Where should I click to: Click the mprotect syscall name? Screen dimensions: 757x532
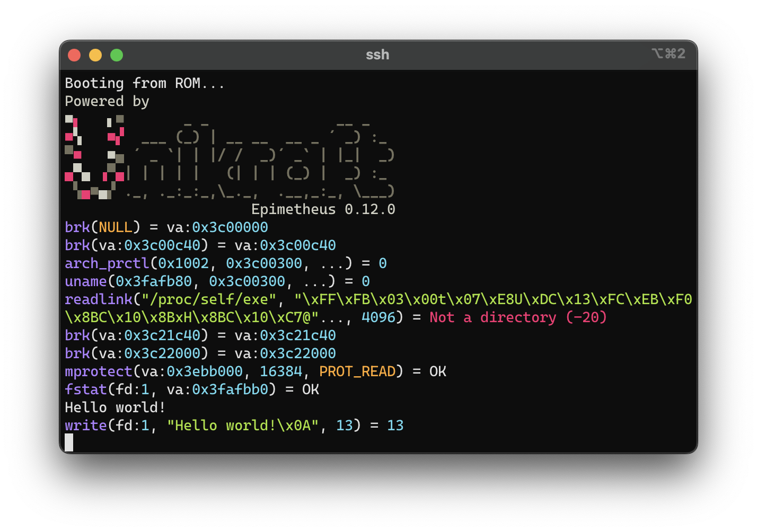coord(98,371)
